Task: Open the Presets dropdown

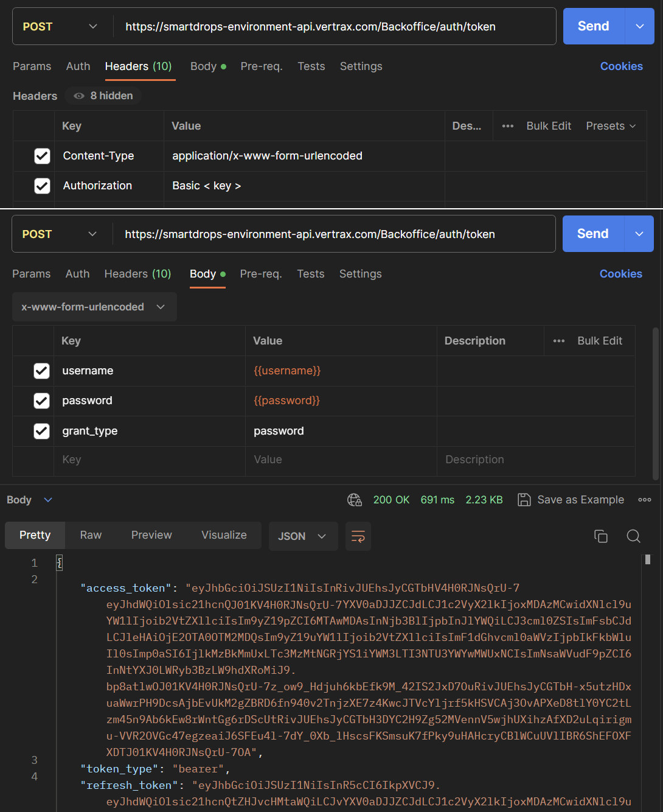Action: pos(611,126)
